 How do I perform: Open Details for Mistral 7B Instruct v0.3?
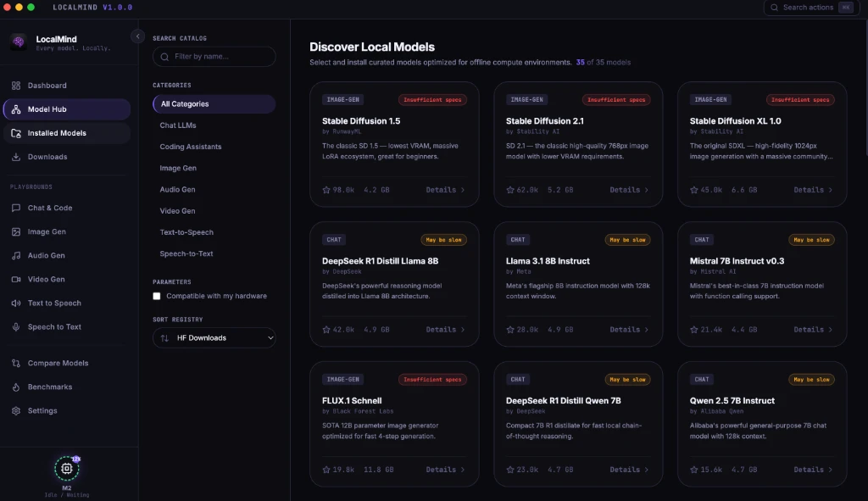(x=813, y=330)
